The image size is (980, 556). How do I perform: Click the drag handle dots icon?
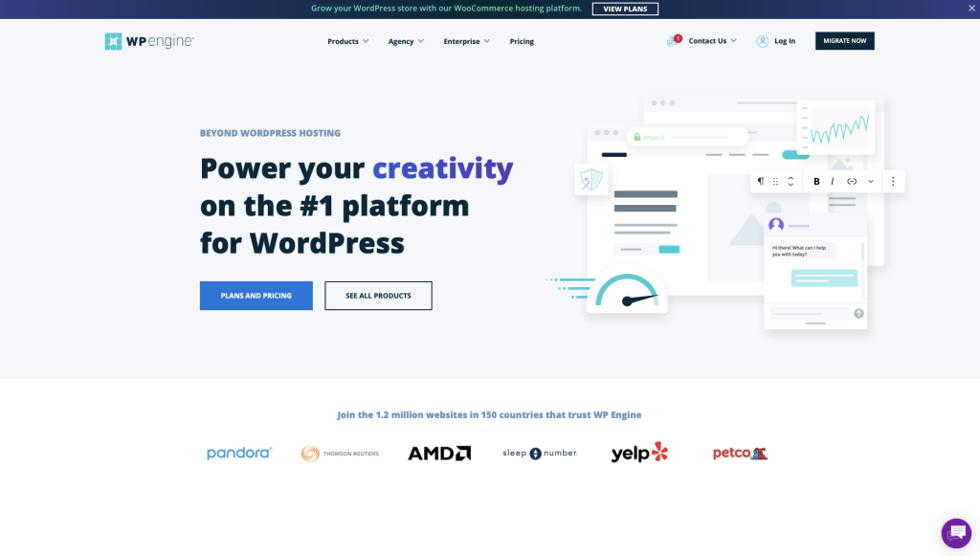[775, 181]
